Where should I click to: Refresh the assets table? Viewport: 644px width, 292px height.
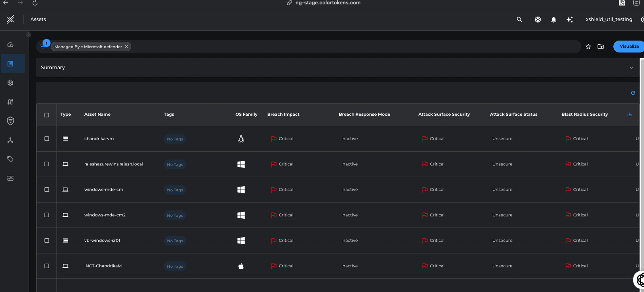tap(633, 93)
